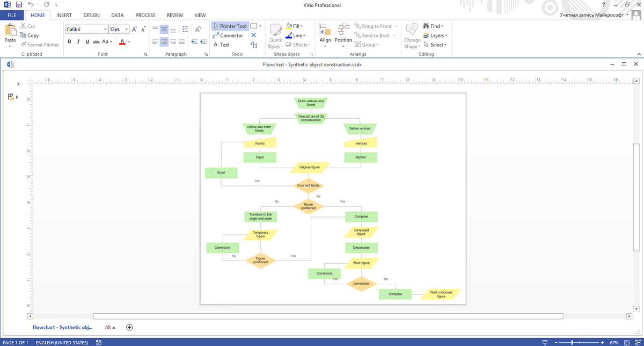
Task: Select the Incorrect facets decision shape
Action: [x=309, y=185]
